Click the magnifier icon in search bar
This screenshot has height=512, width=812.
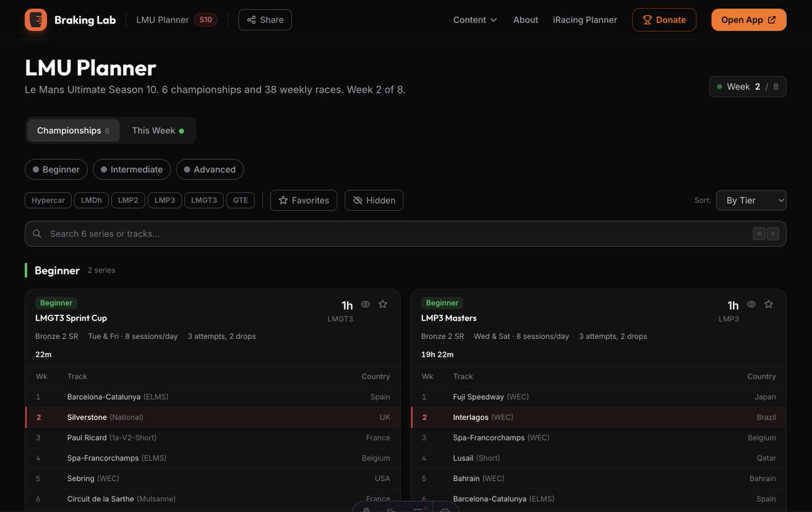pos(37,233)
